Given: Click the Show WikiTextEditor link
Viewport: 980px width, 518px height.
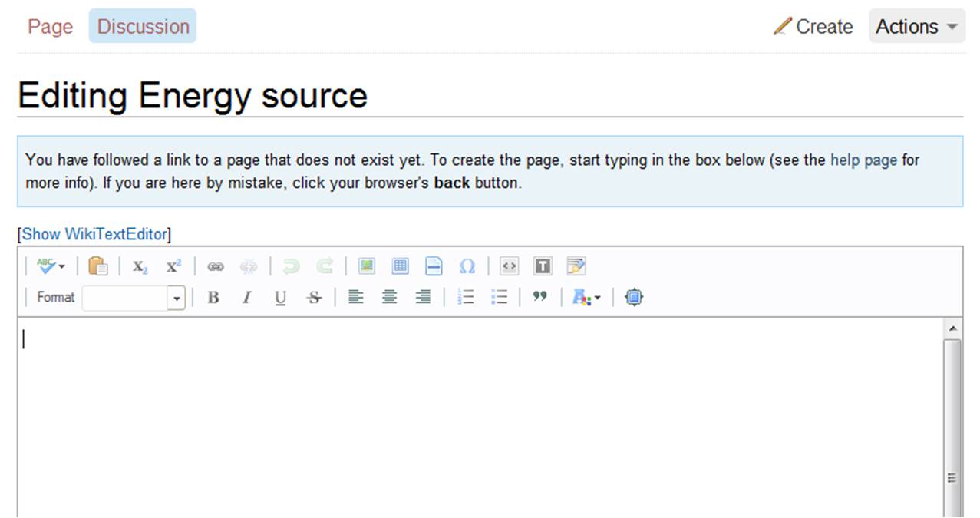Looking at the screenshot, I should click(94, 234).
